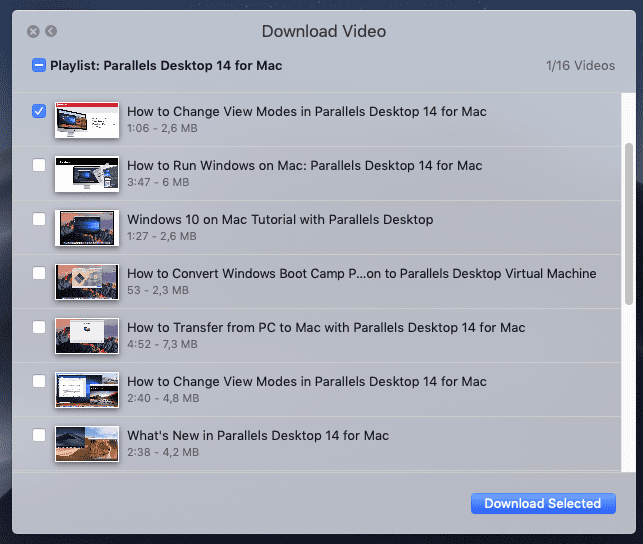Click the '53 - 2,3 MB' size info

click(158, 290)
